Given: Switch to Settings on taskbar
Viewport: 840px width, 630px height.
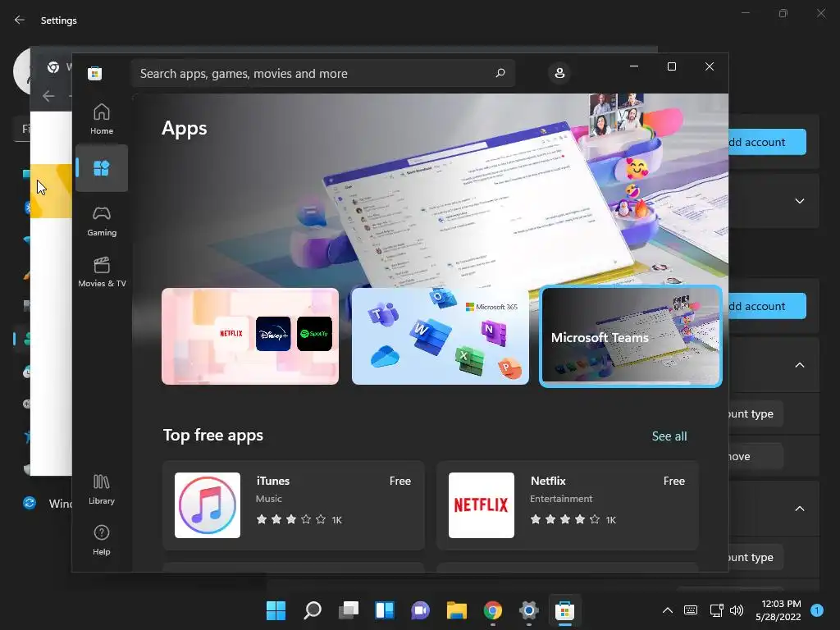Looking at the screenshot, I should click(529, 610).
